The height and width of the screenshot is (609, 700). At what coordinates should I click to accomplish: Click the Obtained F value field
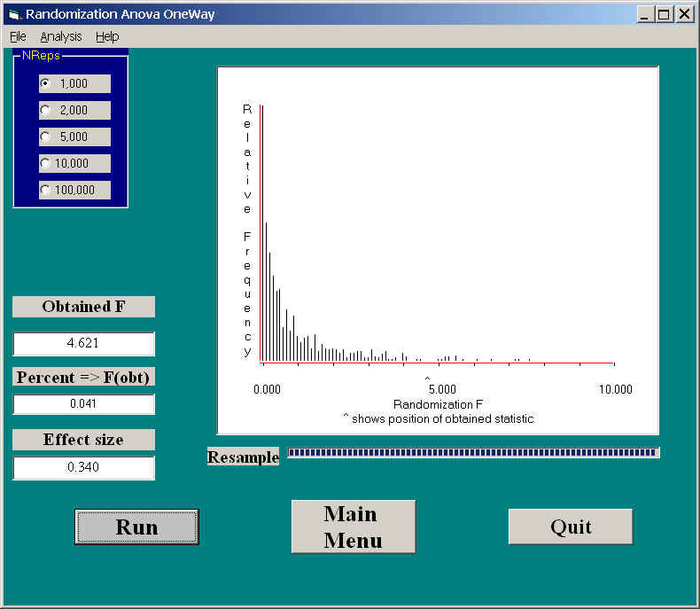[x=83, y=344]
